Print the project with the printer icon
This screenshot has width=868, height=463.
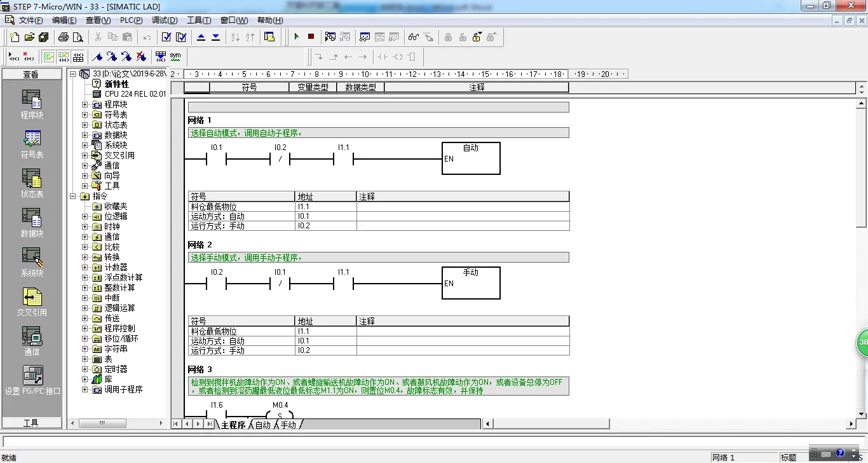pos(64,37)
